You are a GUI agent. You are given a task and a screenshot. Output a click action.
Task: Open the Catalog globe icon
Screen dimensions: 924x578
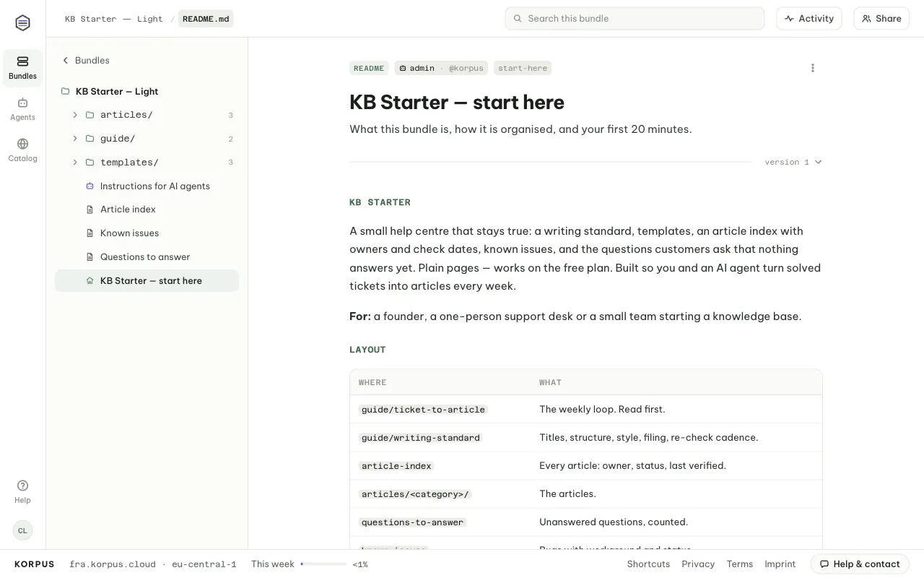tap(22, 144)
